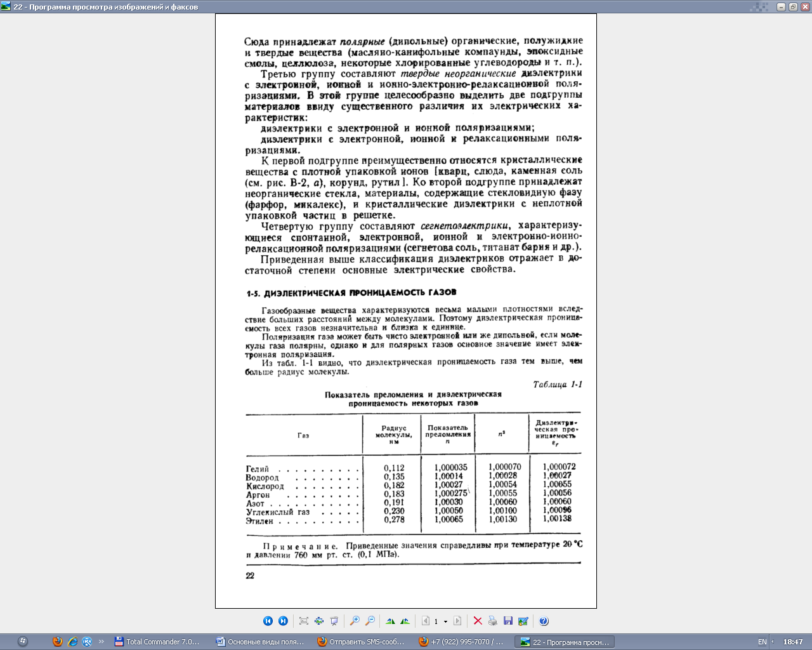
Task: Switch to Total Commander in taskbar
Action: [157, 642]
